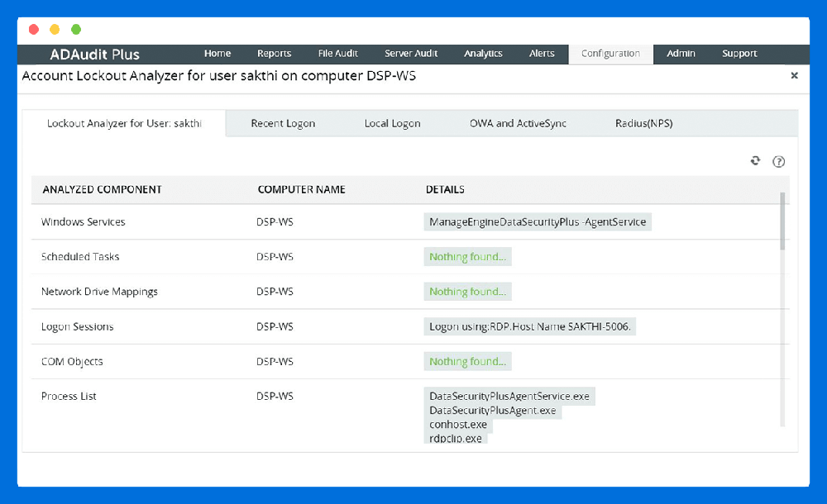Click DSP-WS in Process List row
The image size is (827, 504).
[x=275, y=397]
